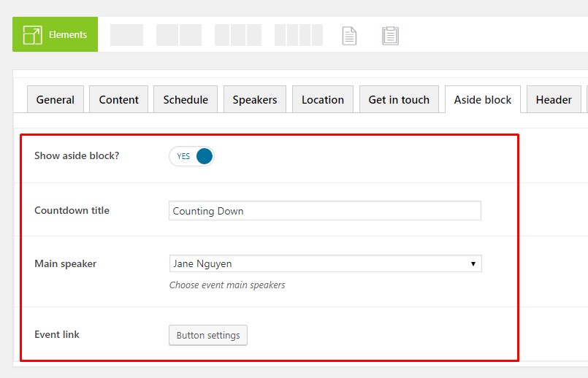
Task: Go to the Schedule tab
Action: pyautogui.click(x=186, y=100)
